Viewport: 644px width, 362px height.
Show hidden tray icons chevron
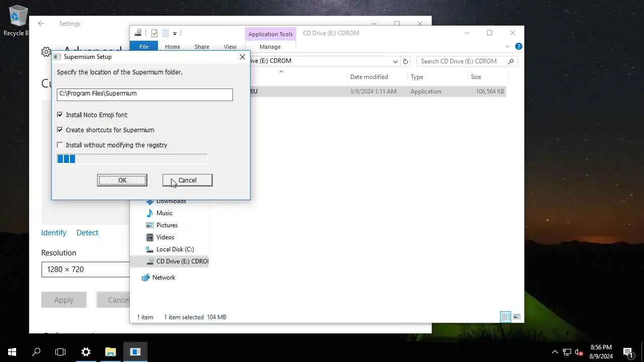(x=555, y=352)
